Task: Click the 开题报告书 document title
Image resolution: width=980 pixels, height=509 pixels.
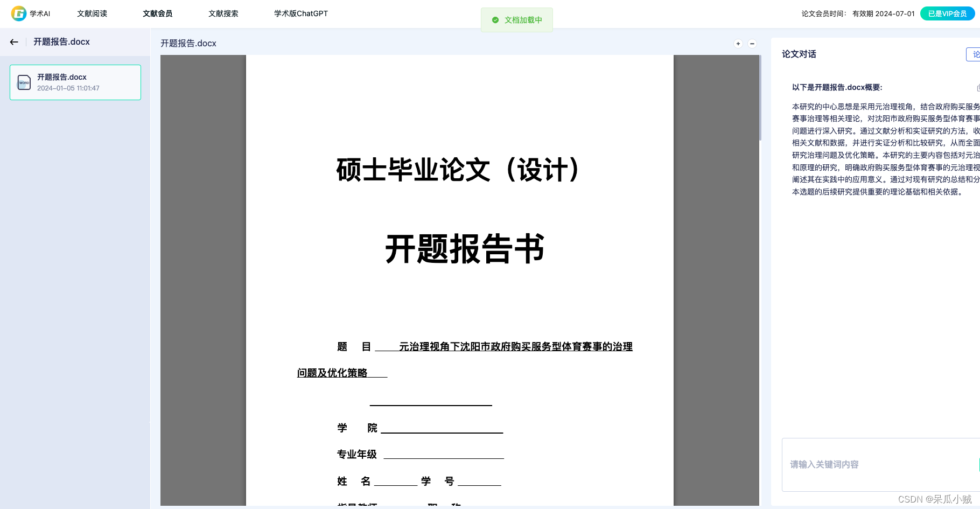Action: [x=465, y=249]
